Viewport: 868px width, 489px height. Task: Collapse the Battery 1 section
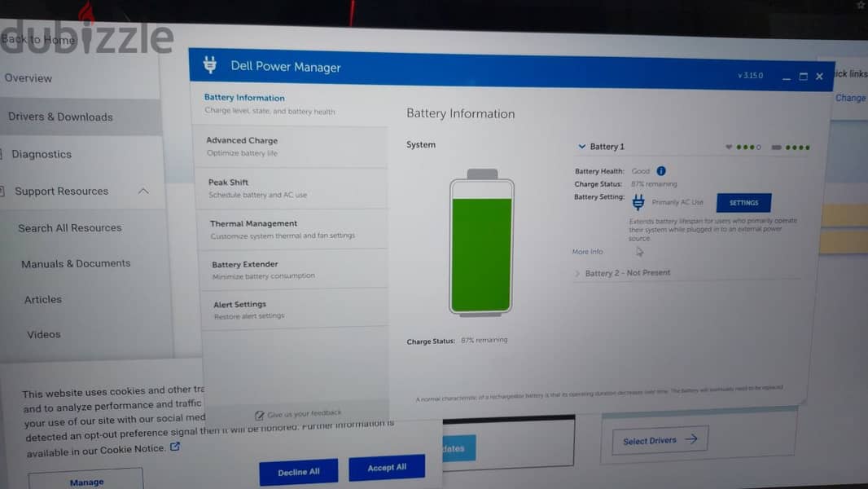(582, 146)
